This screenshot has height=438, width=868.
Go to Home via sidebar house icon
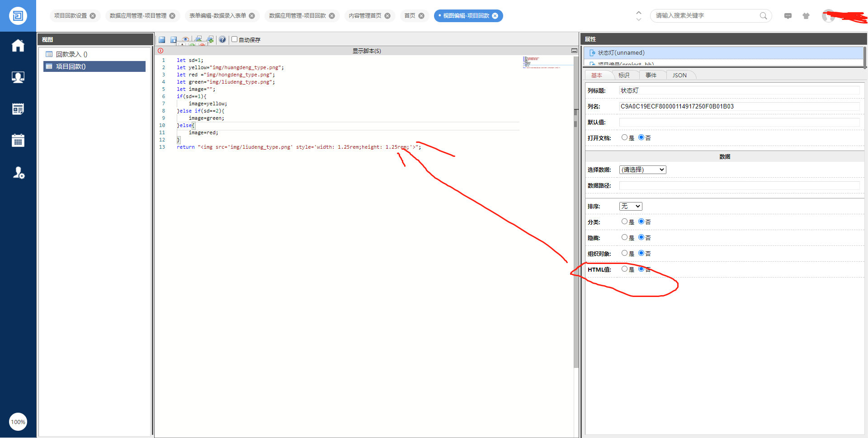pos(18,46)
